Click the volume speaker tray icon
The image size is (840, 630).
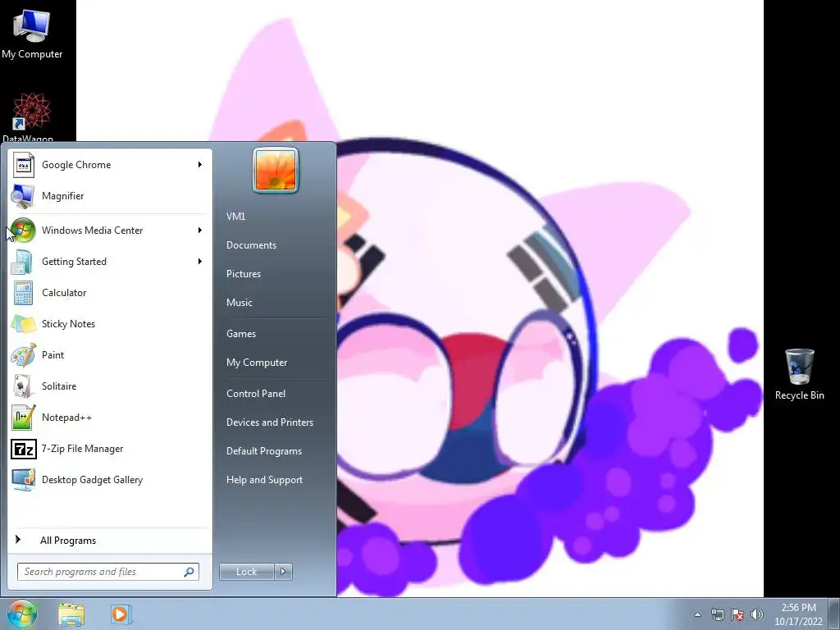(757, 614)
